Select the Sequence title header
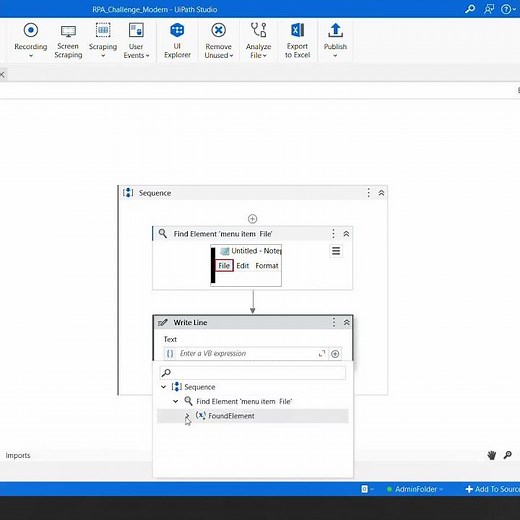This screenshot has height=520, width=520. point(155,193)
